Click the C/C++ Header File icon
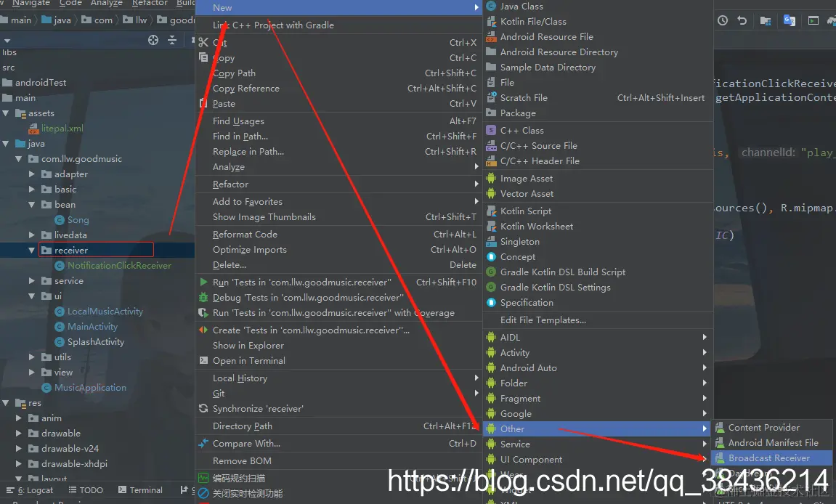This screenshot has width=836, height=504. point(491,161)
